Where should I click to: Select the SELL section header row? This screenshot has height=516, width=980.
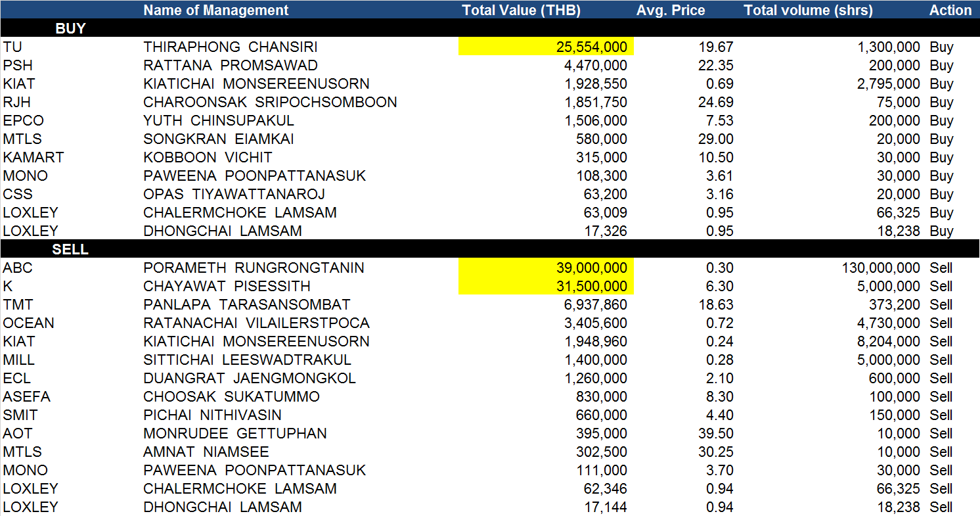490,249
